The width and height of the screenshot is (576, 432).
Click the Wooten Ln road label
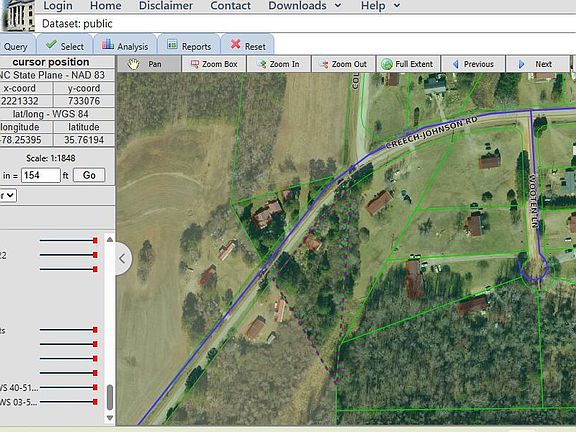[x=534, y=201]
